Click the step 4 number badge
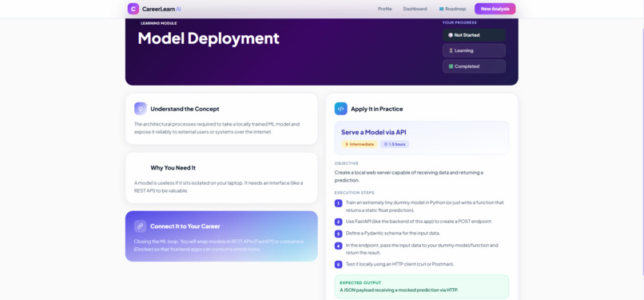The height and width of the screenshot is (300, 644). pos(338,246)
